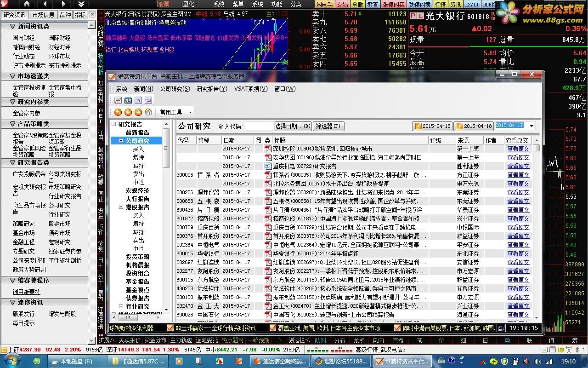Go back with the orange left arrow

128,112
